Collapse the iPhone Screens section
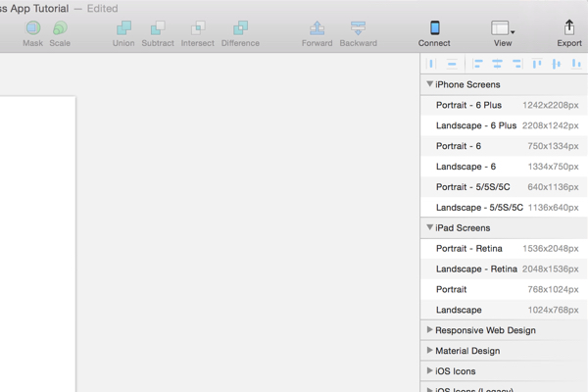The height and width of the screenshot is (392, 588). (430, 84)
